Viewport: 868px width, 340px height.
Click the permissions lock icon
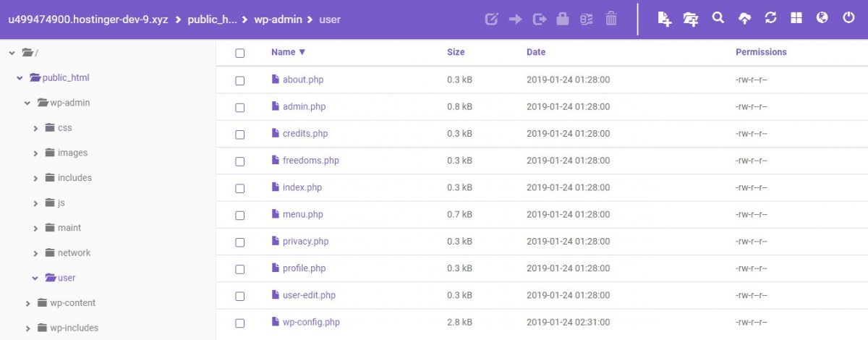[563, 19]
